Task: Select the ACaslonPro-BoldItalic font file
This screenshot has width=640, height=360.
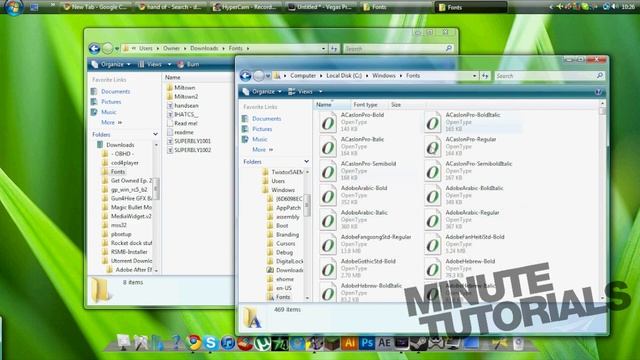Action: click(473, 122)
